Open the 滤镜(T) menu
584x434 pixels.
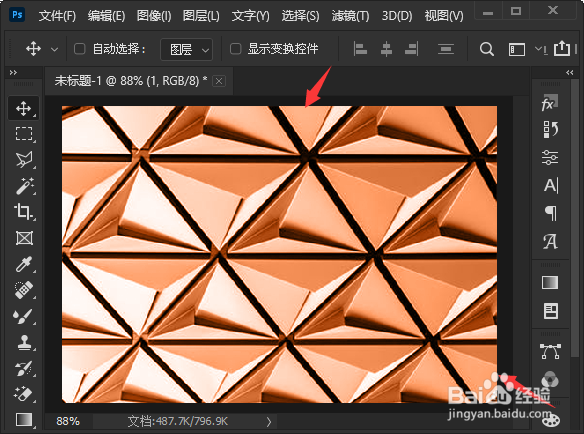point(350,16)
